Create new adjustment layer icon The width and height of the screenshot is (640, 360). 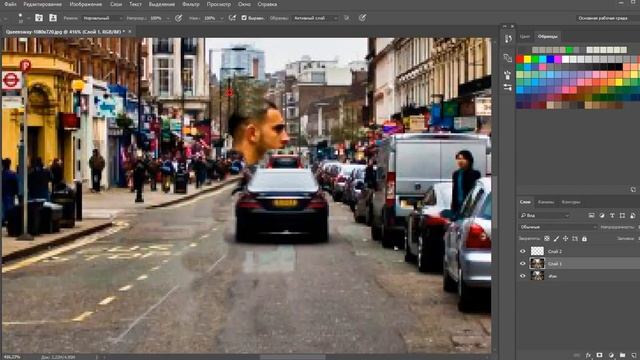[x=611, y=355]
